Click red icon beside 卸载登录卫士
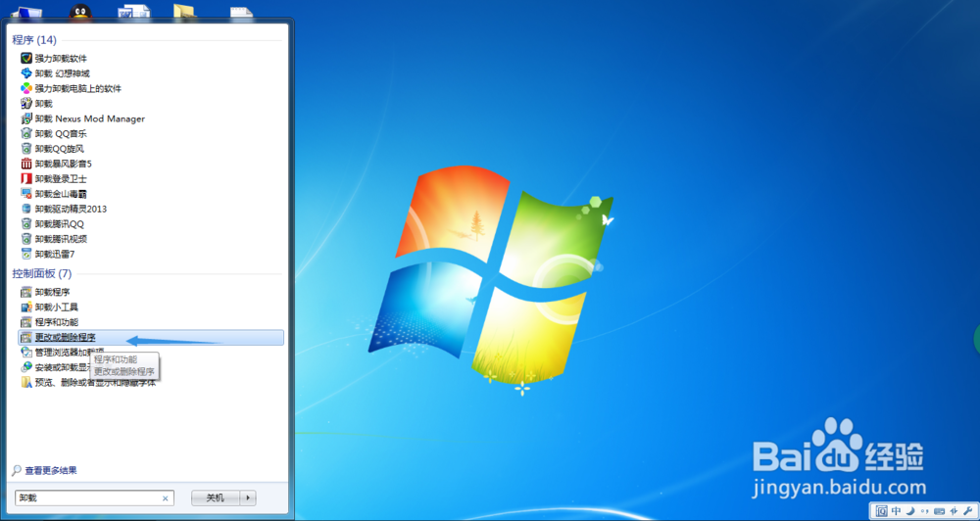The image size is (980, 521). coord(26,178)
